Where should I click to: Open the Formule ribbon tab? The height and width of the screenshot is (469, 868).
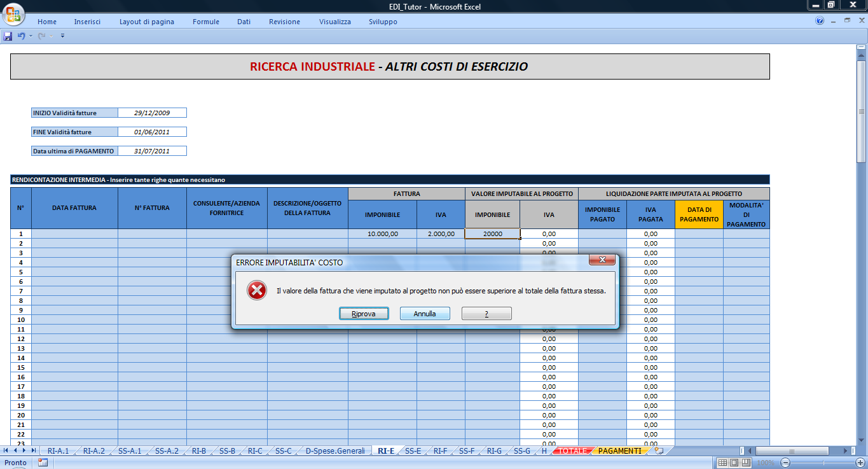tap(206, 22)
